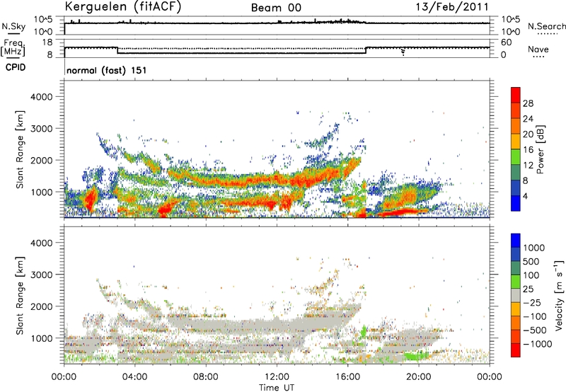Image resolution: width=566 pixels, height=392 pixels.
Task: Click the "Power [dB]" colorbar title
Action: pyautogui.click(x=541, y=149)
